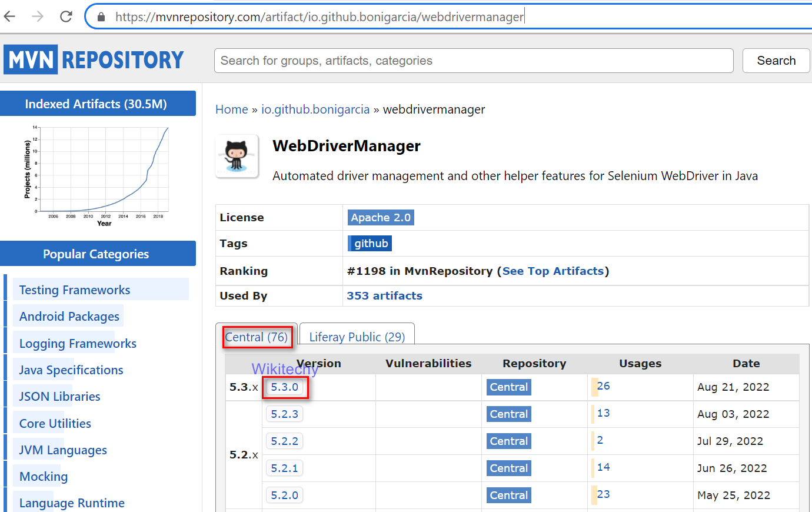Click the 5.2.x version group label
812x512 pixels.
pos(244,455)
